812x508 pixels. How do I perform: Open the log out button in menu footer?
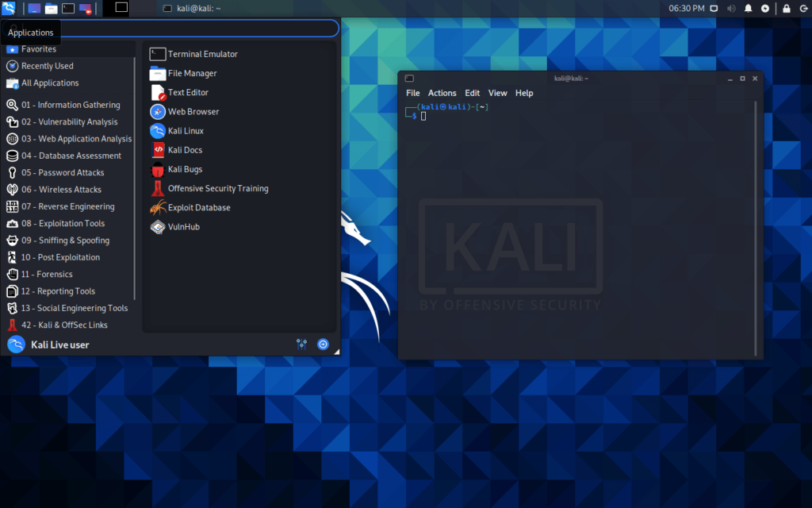pos(323,344)
